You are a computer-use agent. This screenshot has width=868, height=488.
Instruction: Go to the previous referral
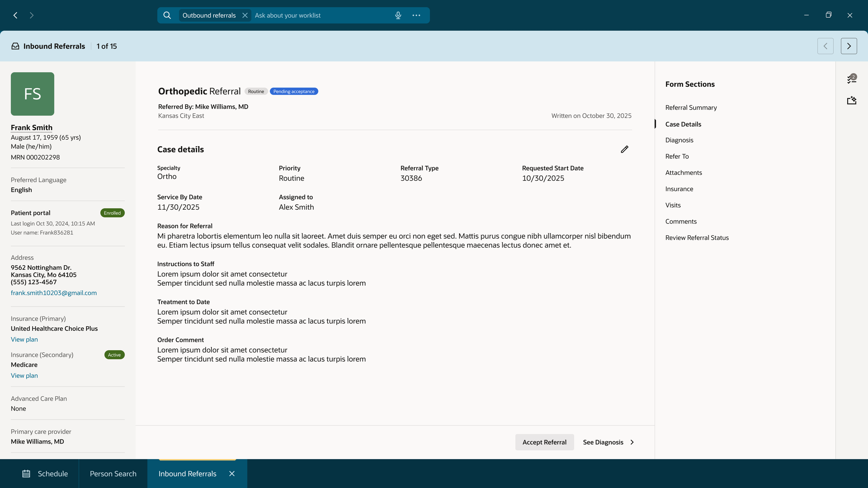825,46
